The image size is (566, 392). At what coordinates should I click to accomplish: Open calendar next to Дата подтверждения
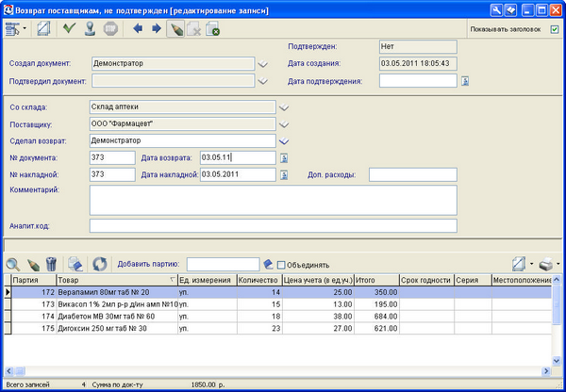coord(465,81)
